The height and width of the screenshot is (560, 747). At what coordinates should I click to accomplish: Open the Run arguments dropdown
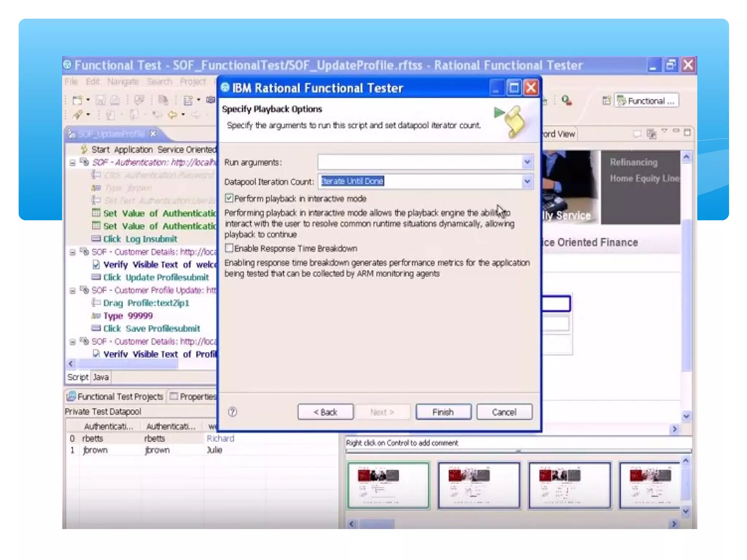(527, 162)
